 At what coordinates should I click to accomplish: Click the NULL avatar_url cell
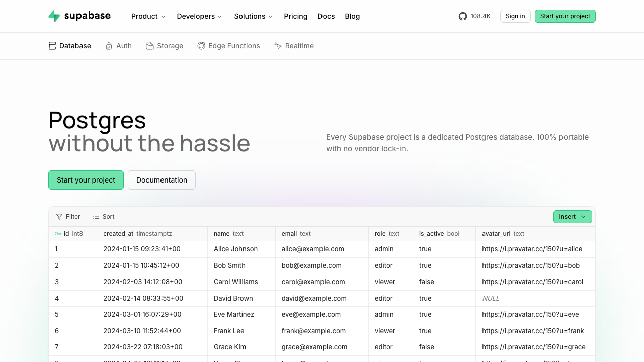535,298
